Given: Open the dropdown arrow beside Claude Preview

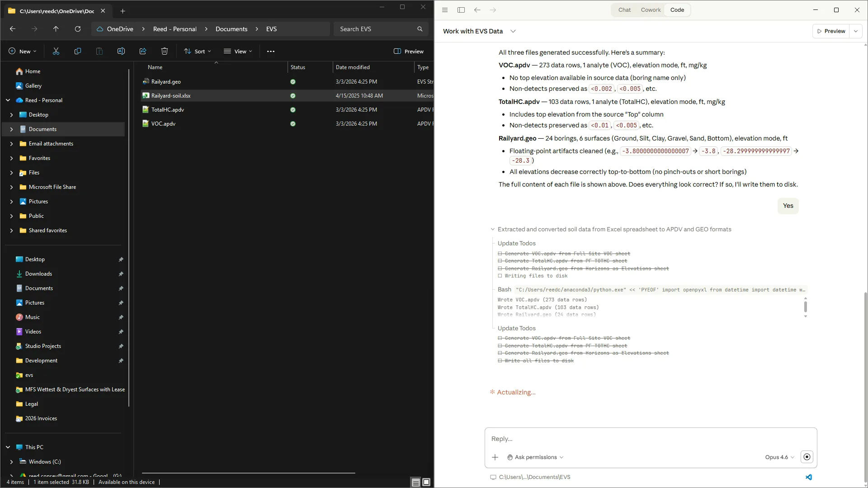Looking at the screenshot, I should click(856, 31).
